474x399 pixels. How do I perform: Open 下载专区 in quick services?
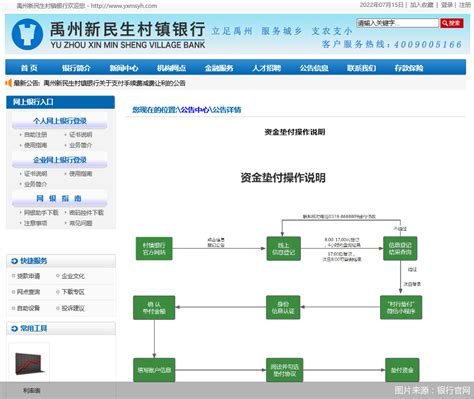[73, 292]
